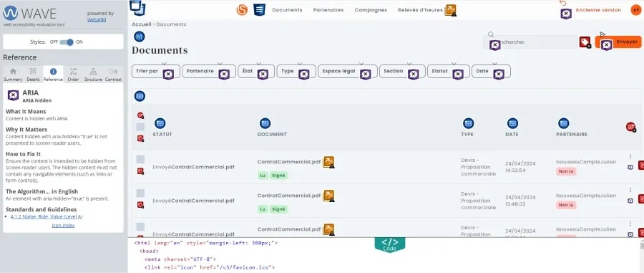Open the Partenaire filter dropdown
Viewport: 644px width, 273px height.
(209, 71)
